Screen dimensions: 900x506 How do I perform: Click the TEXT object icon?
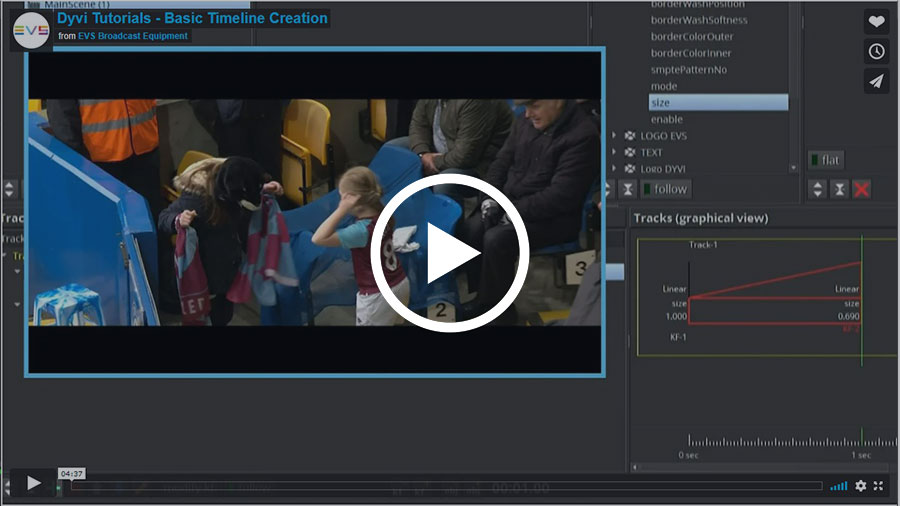(x=630, y=153)
